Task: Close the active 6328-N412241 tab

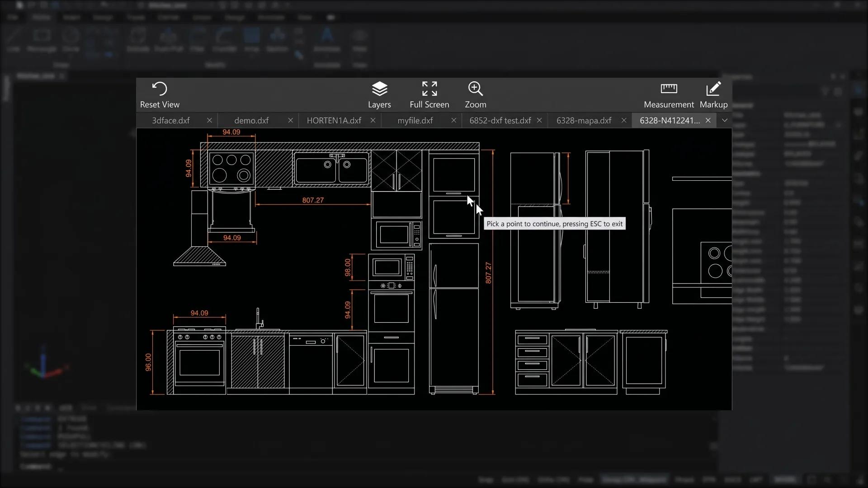Action: tap(708, 120)
